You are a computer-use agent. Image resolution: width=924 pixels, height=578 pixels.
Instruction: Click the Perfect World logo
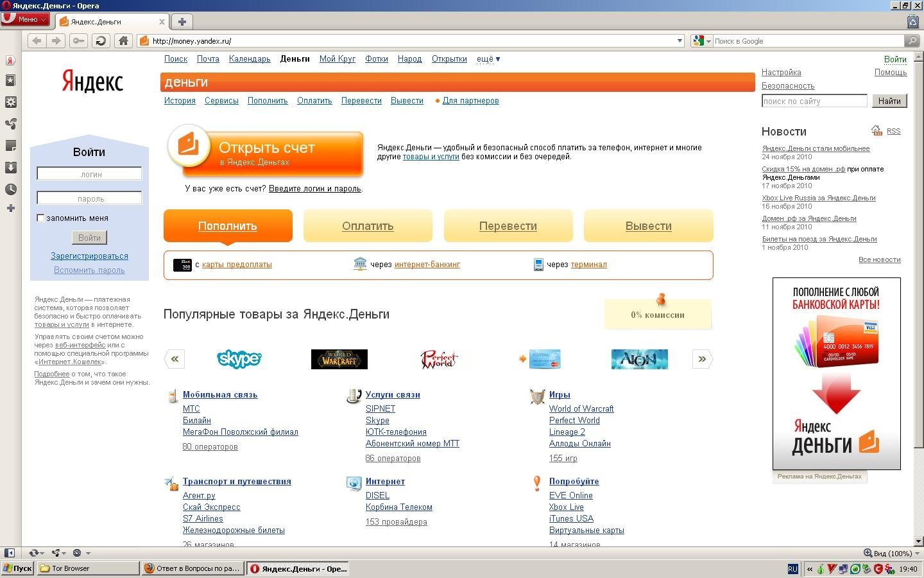pos(439,359)
